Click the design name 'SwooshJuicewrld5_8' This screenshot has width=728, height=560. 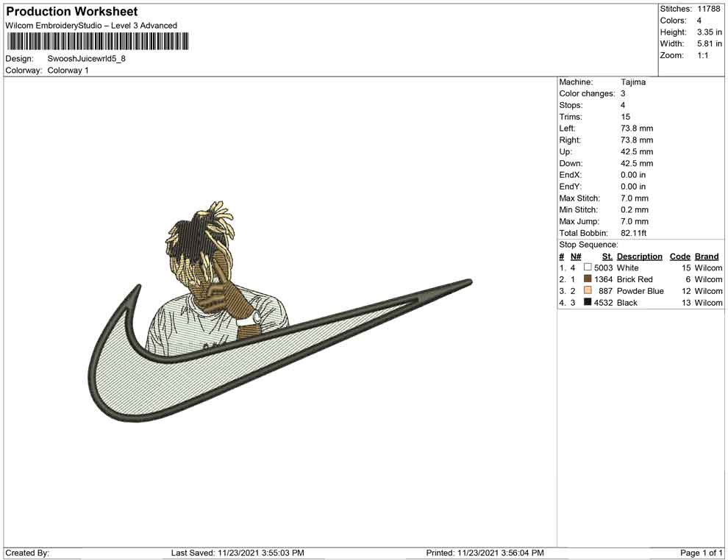tap(86, 59)
